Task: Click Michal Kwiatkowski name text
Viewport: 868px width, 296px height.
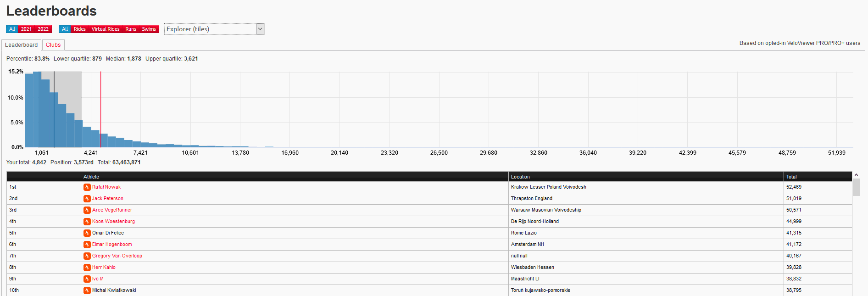Action: (x=114, y=290)
